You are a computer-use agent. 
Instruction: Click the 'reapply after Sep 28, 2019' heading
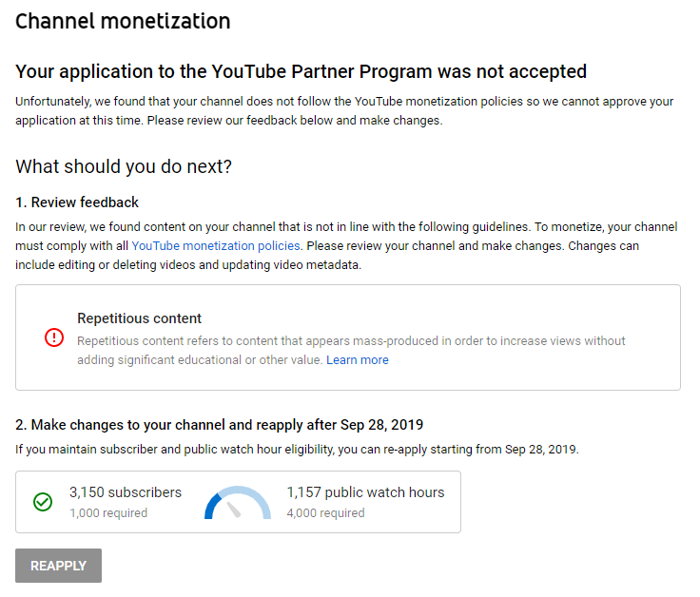click(219, 425)
